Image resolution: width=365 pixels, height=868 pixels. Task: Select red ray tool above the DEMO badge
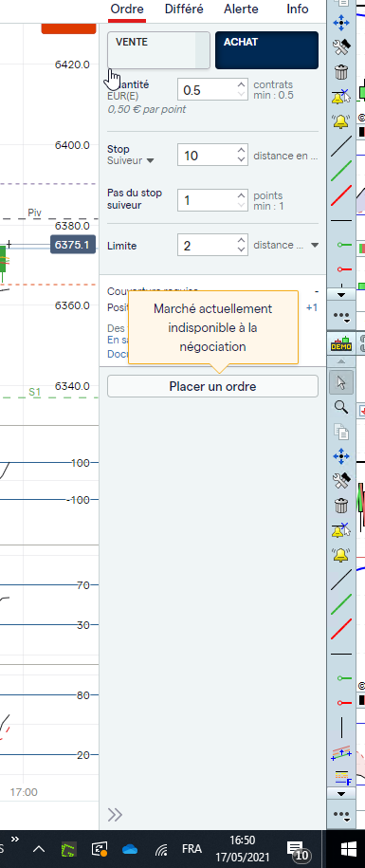click(x=343, y=269)
